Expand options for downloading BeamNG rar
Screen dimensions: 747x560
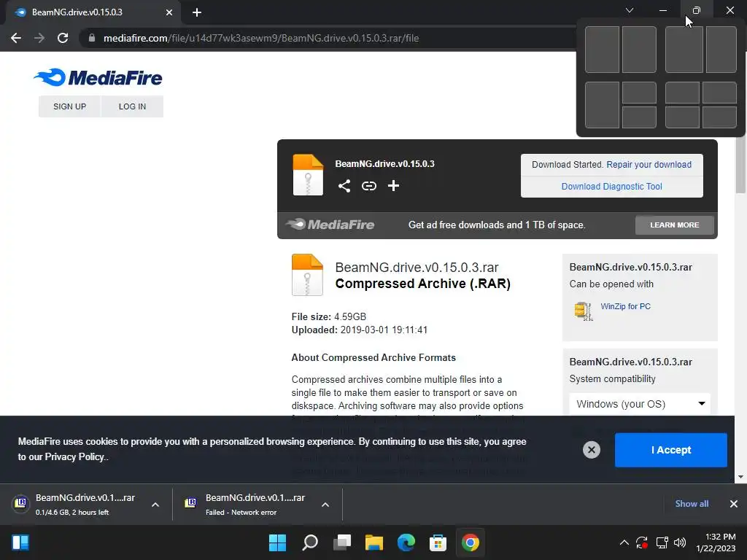pos(155,505)
